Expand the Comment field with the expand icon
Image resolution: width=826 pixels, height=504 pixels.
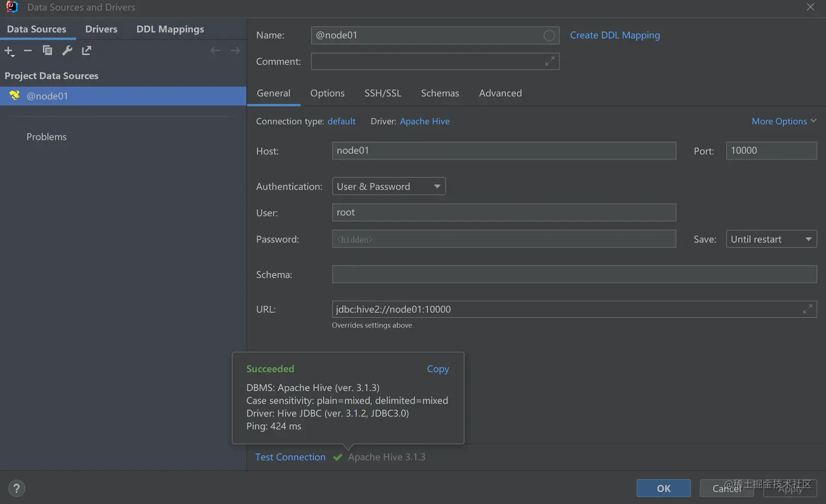(x=550, y=61)
